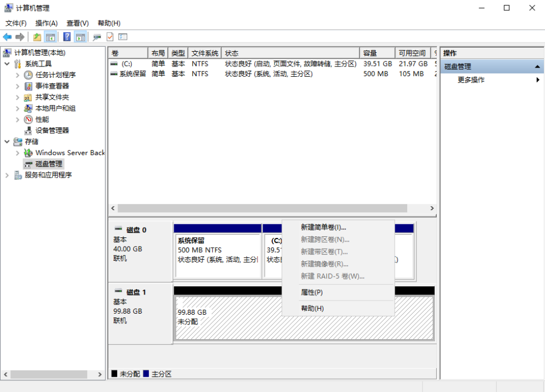Expand 更多操作 submenu arrow in Actions pane
545x392 pixels.
[x=538, y=80]
